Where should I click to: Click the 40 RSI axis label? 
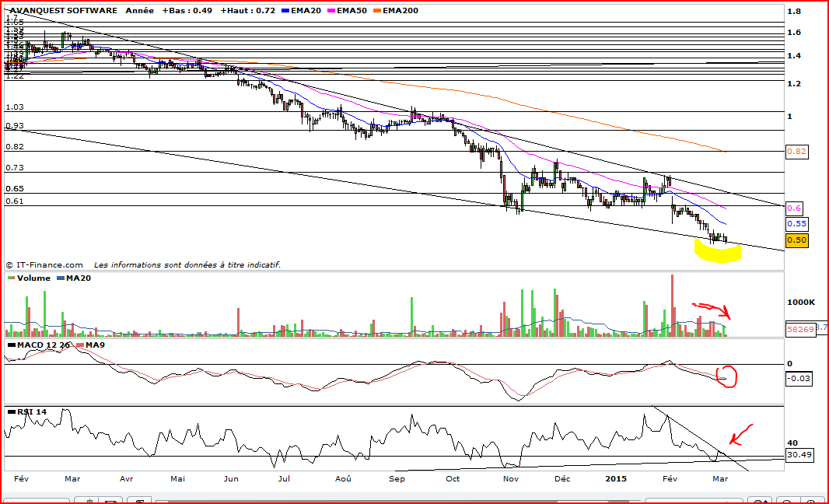[792, 443]
